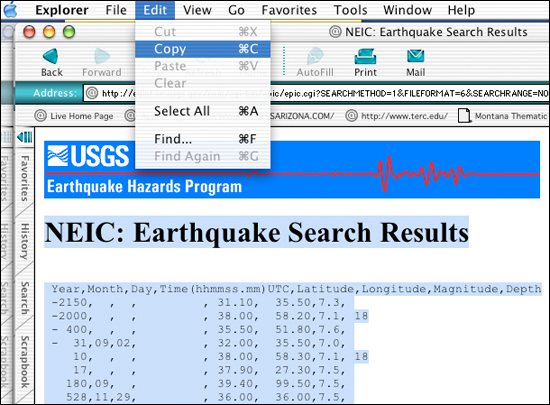The width and height of the screenshot is (550, 405).
Task: Choose Copy from the Edit menu
Action: (203, 49)
